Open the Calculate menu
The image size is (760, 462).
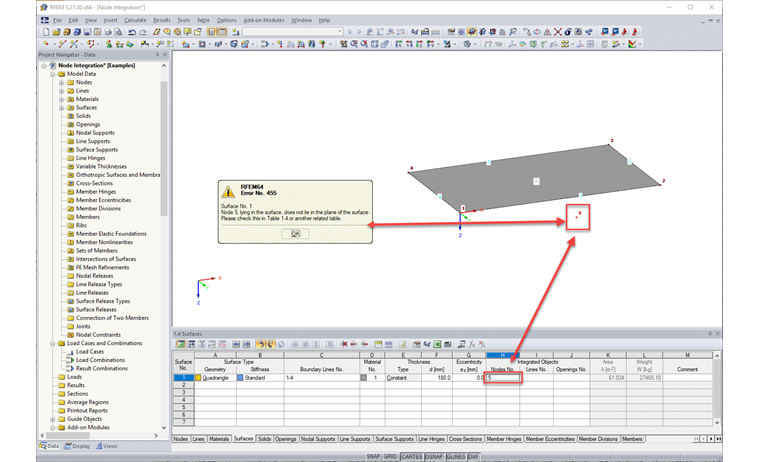[135, 20]
